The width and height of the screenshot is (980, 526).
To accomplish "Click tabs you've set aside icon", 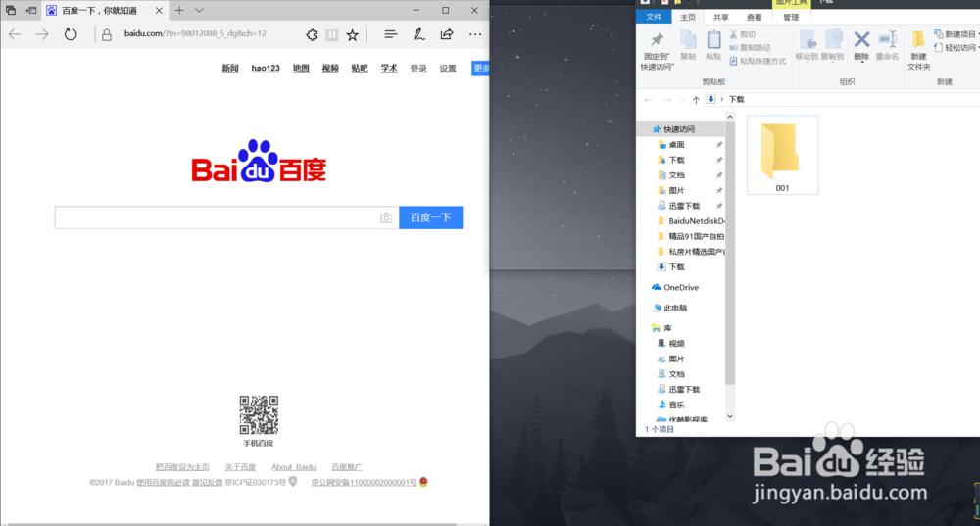I will click(11, 10).
